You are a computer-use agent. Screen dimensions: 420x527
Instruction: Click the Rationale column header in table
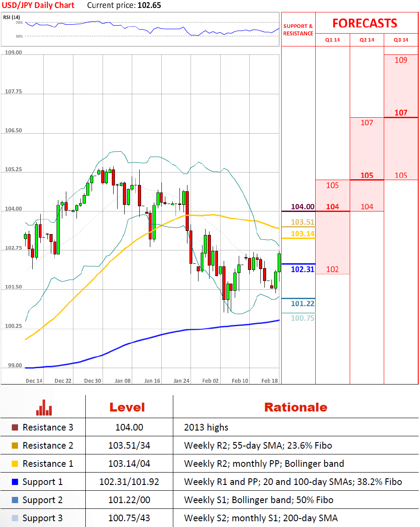point(295,407)
